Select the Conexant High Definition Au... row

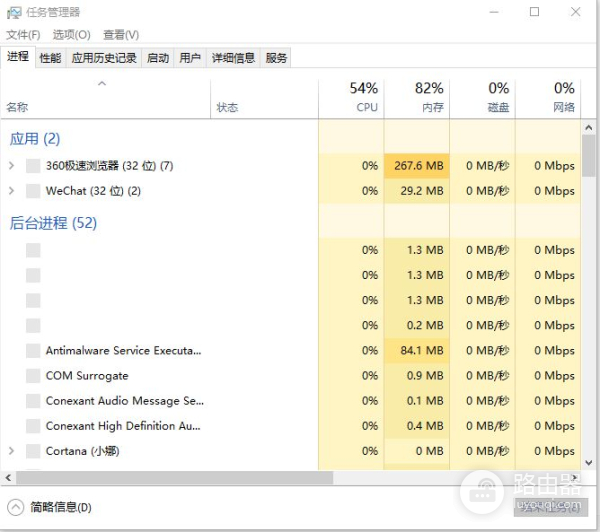(291, 426)
